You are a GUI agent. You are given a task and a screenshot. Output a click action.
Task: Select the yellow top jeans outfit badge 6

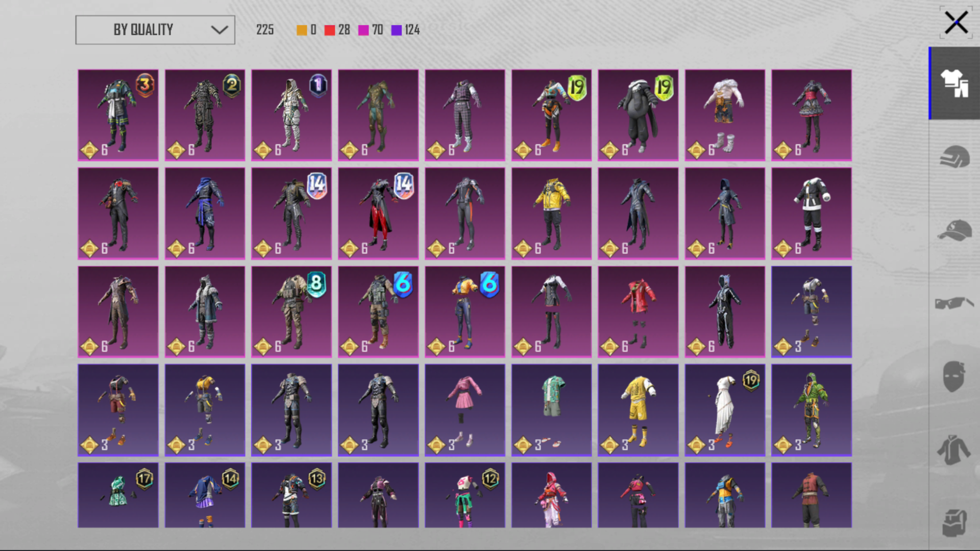click(465, 312)
